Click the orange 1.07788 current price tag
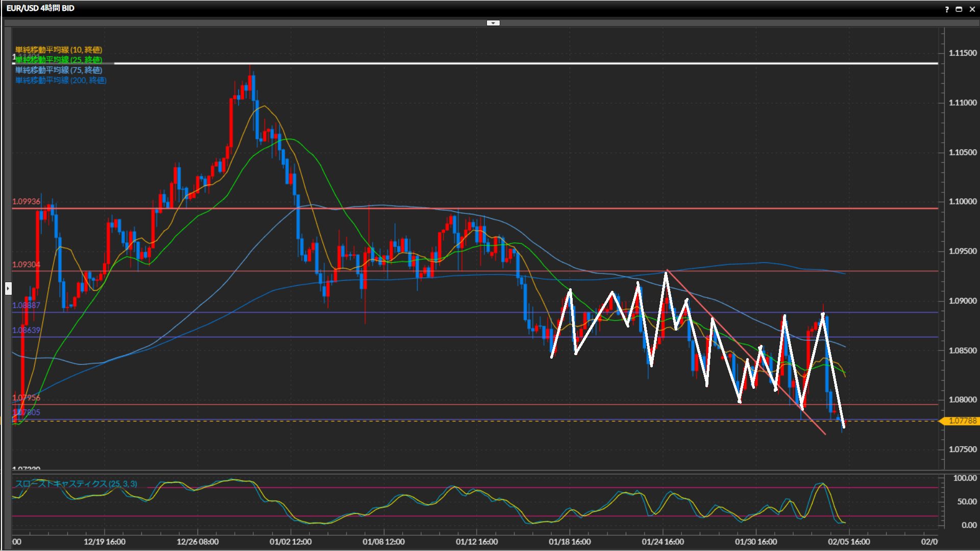 tap(962, 421)
